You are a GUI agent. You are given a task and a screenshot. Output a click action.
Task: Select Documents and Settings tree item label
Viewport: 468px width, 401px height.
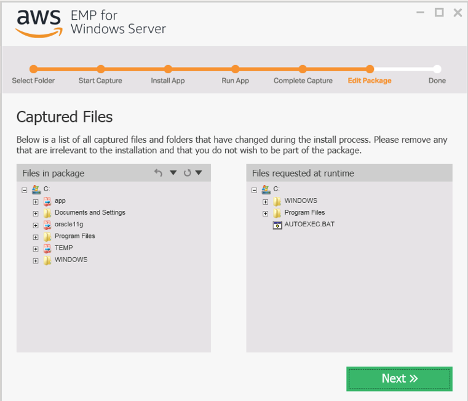point(90,212)
